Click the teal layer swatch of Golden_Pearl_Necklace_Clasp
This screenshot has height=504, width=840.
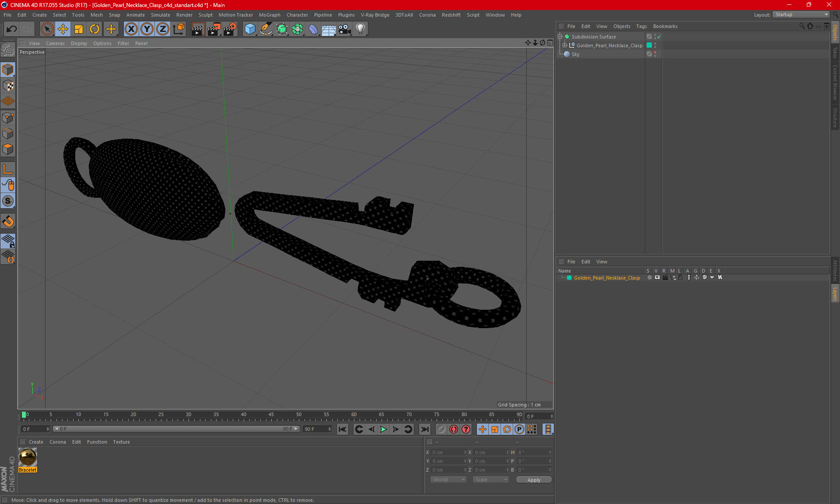(649, 45)
